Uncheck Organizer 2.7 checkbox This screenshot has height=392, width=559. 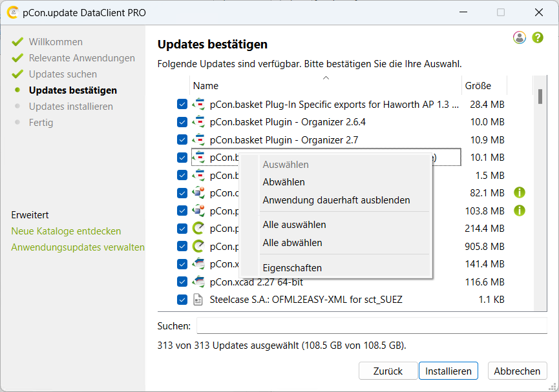click(182, 139)
